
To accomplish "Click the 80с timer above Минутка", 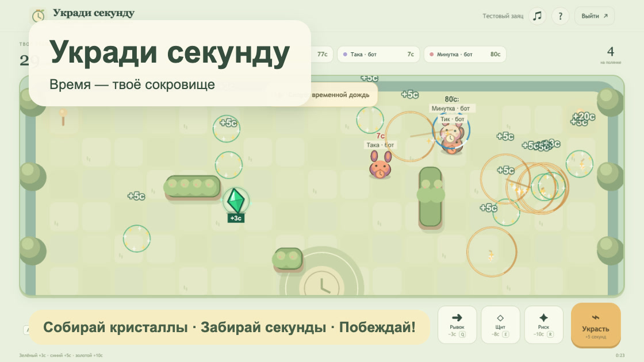I will click(x=451, y=99).
